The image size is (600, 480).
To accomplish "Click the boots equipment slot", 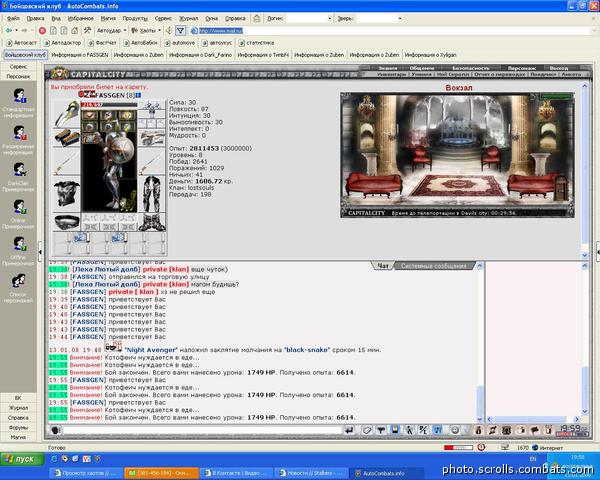I will point(152,223).
